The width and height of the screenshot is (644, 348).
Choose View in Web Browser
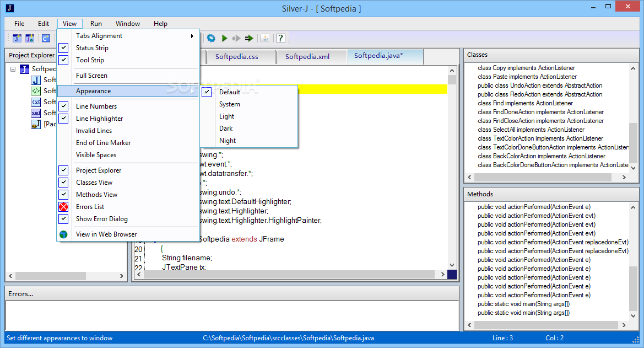point(128,234)
